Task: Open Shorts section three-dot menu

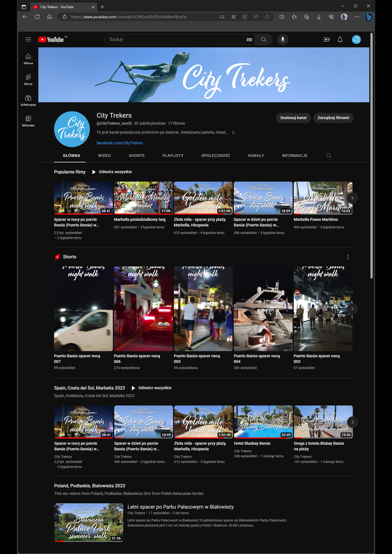Action: click(x=348, y=257)
